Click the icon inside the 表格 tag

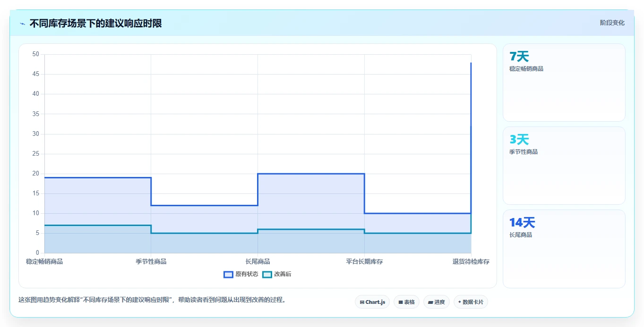(401, 302)
